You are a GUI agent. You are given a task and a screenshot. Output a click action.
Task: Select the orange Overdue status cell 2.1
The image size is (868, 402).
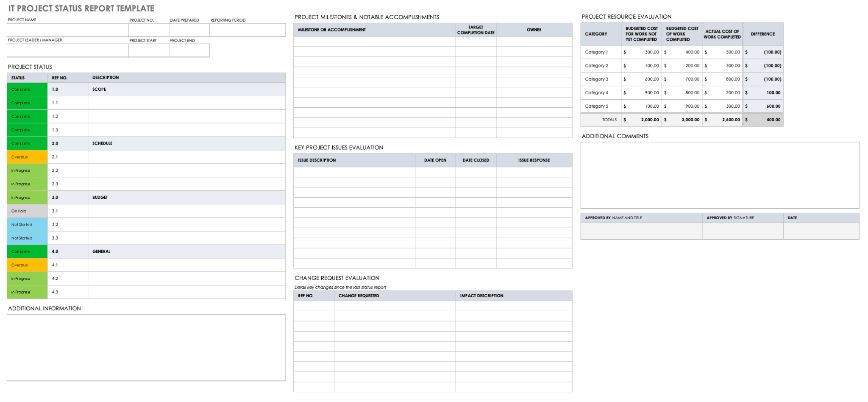(27, 157)
